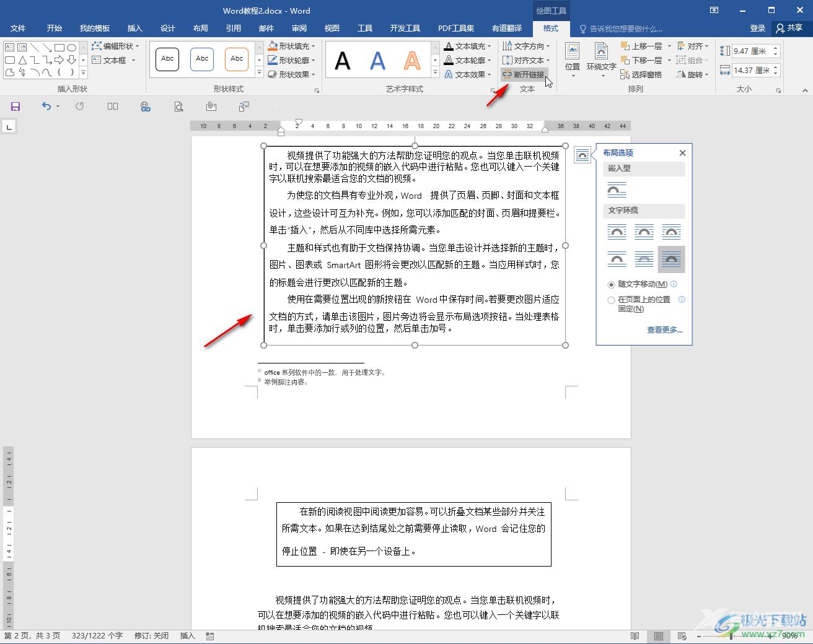Click 断开链接 to break textbox link
This screenshot has width=813, height=644.
[524, 74]
